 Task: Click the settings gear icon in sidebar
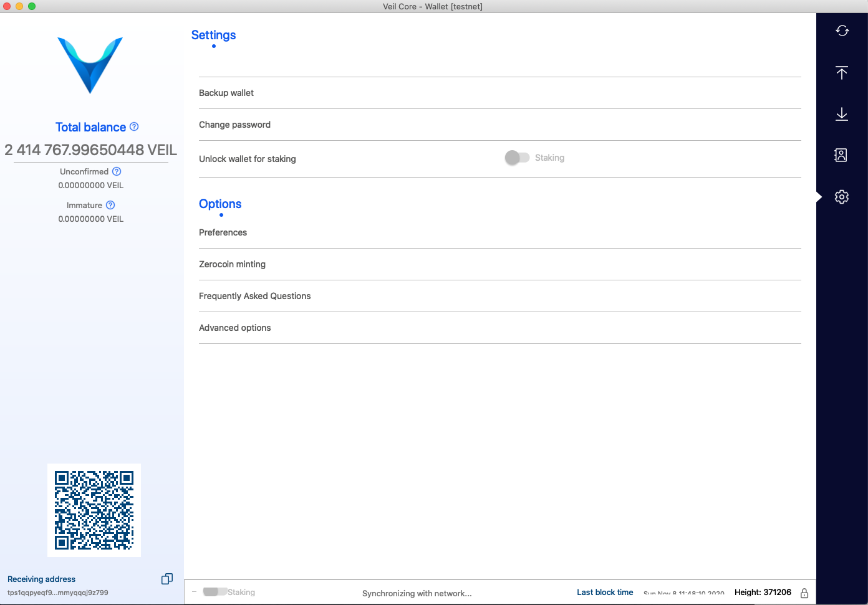842,197
